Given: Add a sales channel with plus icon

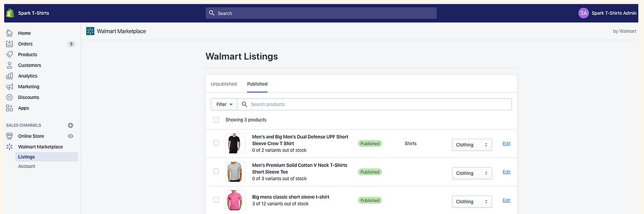Looking at the screenshot, I should click(70, 125).
